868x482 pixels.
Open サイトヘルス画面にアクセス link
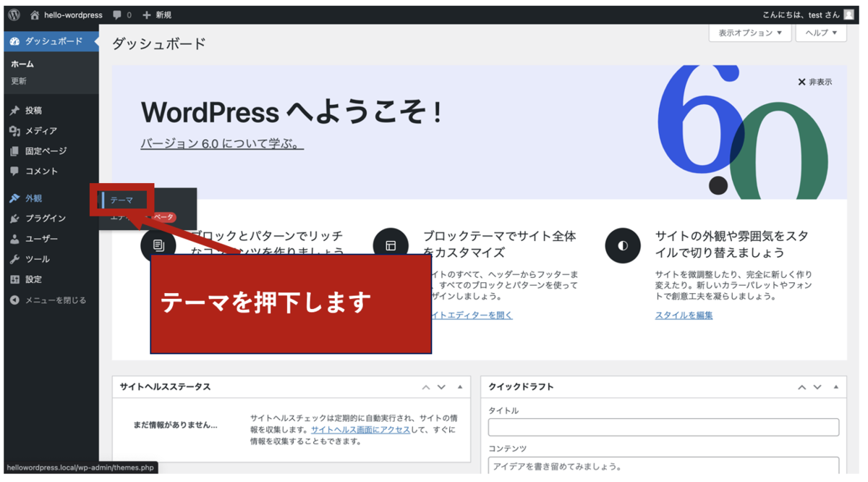pos(360,430)
